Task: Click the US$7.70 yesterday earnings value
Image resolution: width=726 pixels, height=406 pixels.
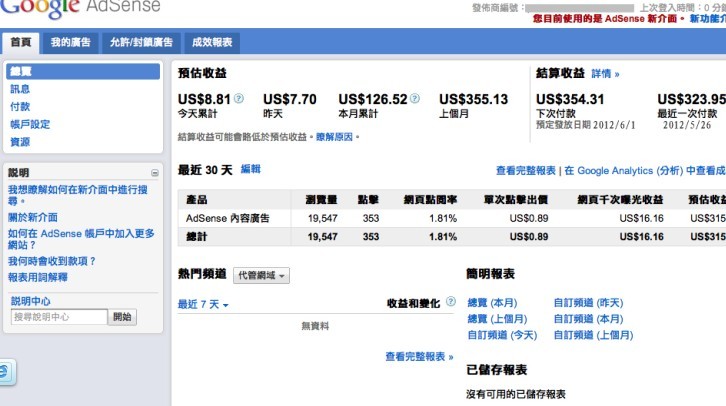Action: (x=290, y=99)
